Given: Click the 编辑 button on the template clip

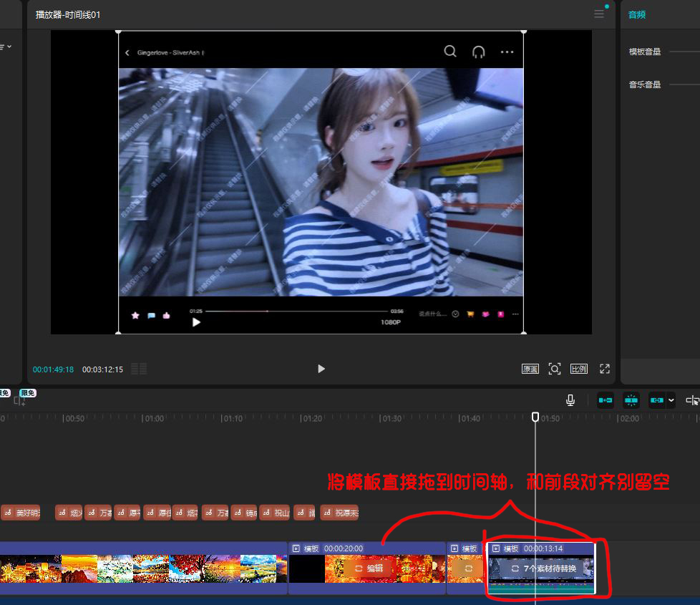Looking at the screenshot, I should click(369, 568).
